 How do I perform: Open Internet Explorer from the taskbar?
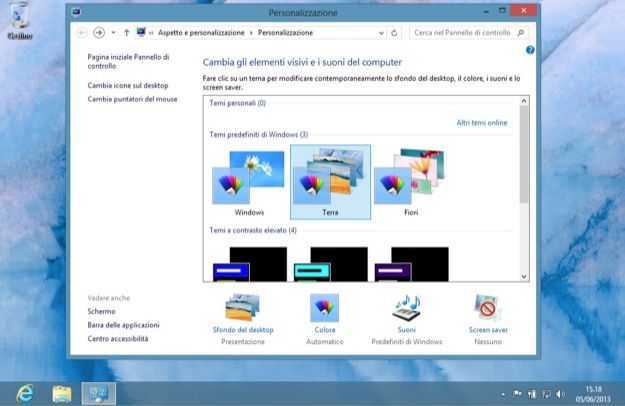coord(25,394)
